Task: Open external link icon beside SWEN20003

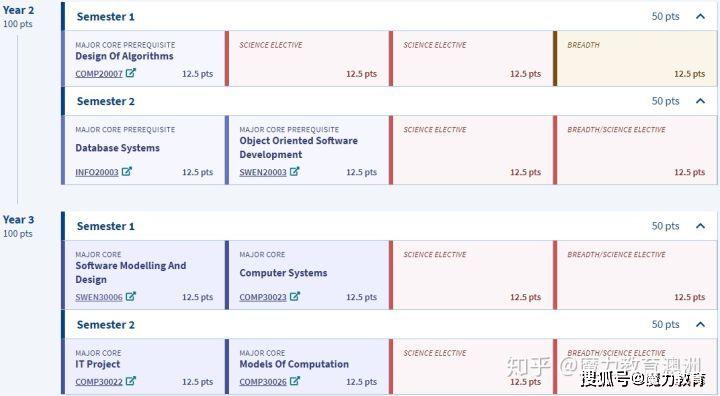Action: click(x=295, y=171)
